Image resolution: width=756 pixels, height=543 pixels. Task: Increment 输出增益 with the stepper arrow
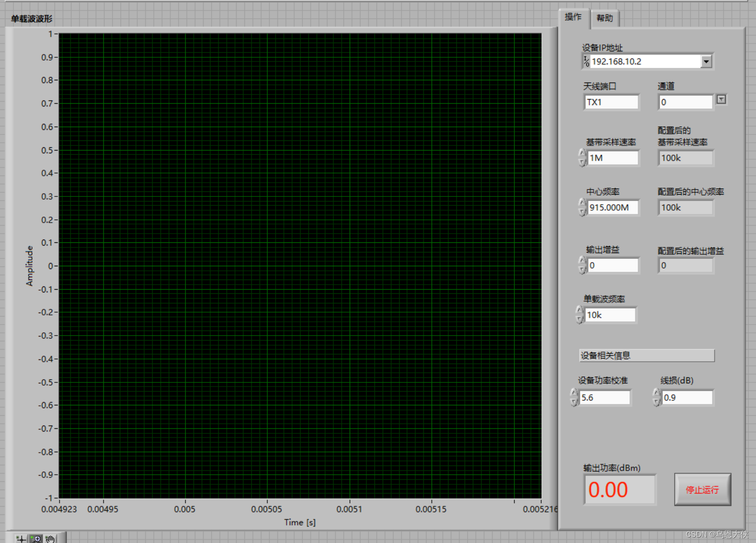581,261
